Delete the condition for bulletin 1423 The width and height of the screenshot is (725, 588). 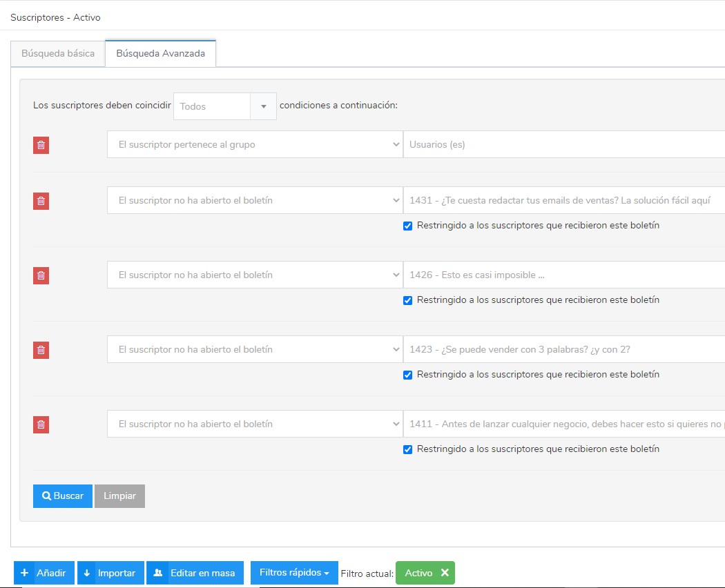click(41, 350)
